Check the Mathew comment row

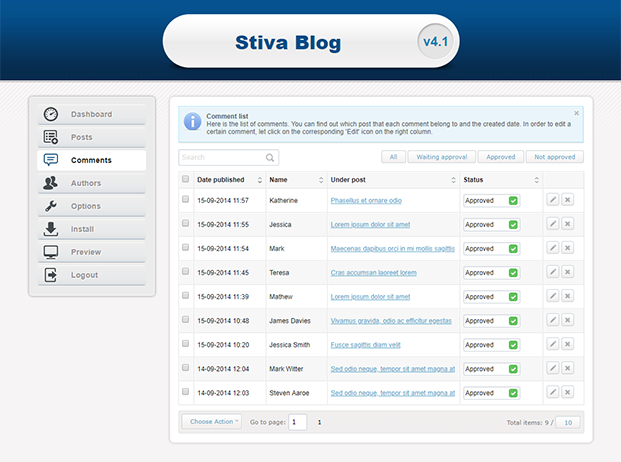185,295
